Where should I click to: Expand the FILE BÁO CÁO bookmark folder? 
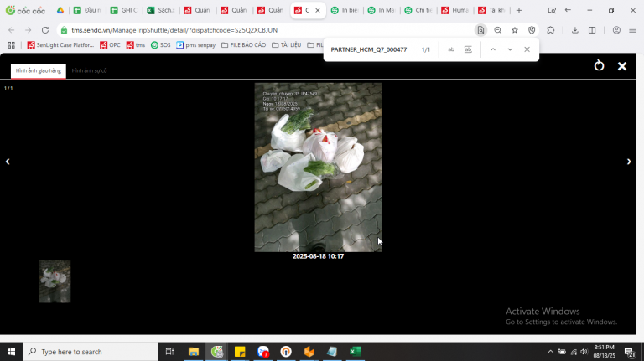tap(243, 45)
